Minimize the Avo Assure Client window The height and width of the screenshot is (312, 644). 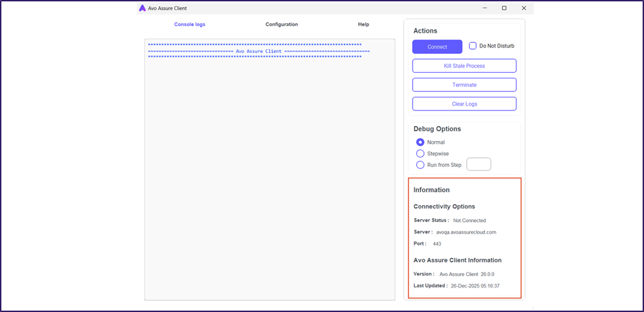pos(484,8)
